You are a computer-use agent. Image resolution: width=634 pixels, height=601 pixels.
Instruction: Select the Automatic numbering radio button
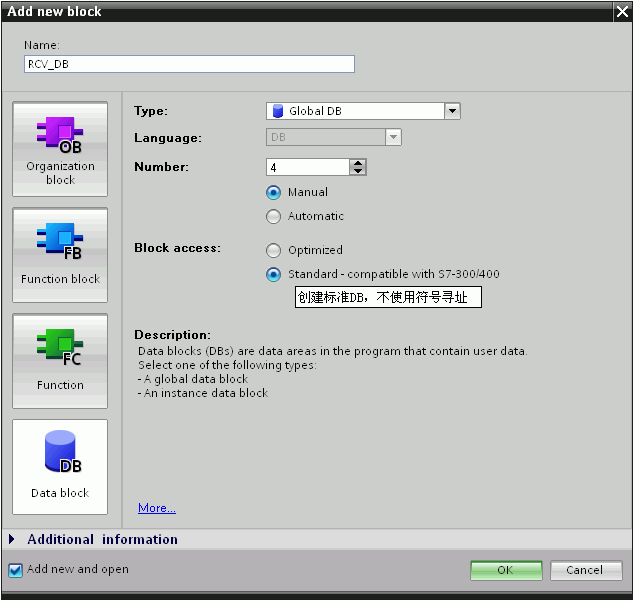pos(273,216)
